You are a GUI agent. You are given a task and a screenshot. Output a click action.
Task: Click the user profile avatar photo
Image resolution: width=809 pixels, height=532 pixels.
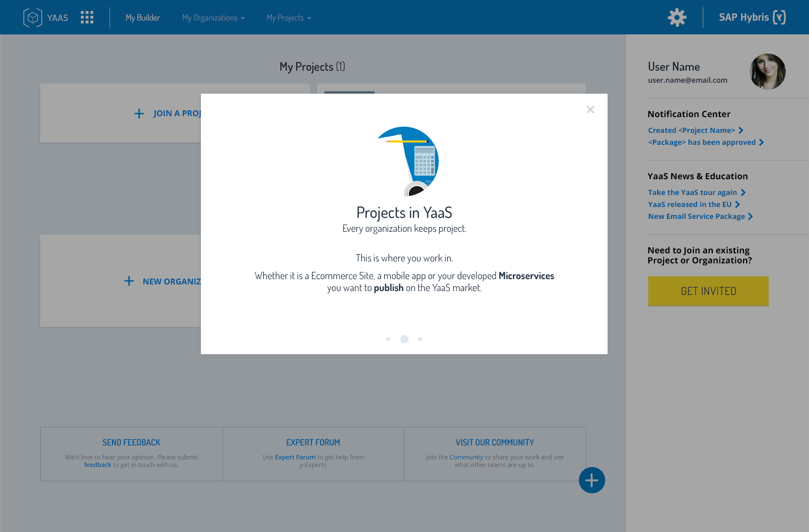point(767,72)
